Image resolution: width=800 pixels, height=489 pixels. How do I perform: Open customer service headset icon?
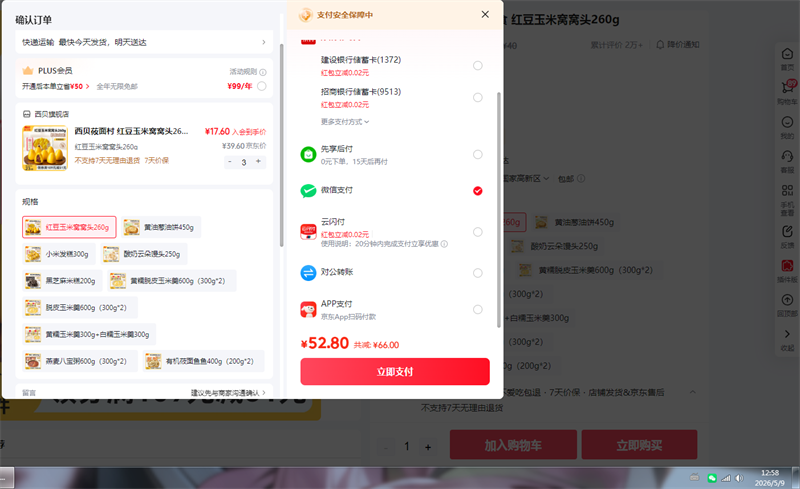787,156
